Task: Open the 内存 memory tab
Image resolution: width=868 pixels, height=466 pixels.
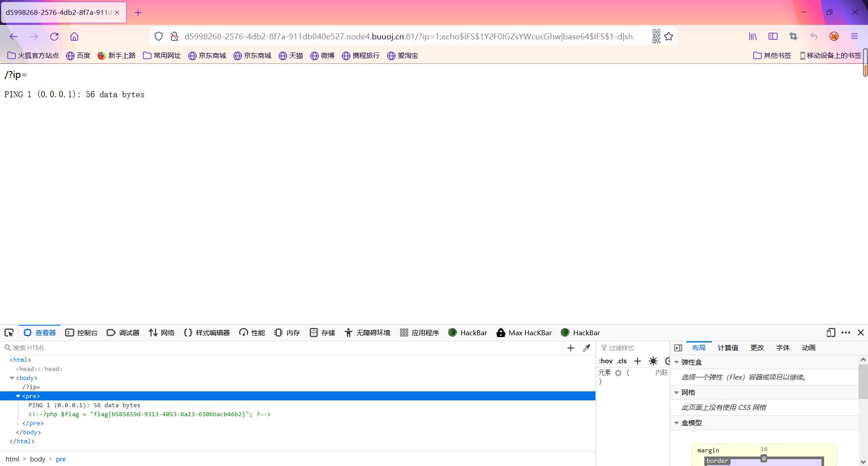Action: point(287,333)
